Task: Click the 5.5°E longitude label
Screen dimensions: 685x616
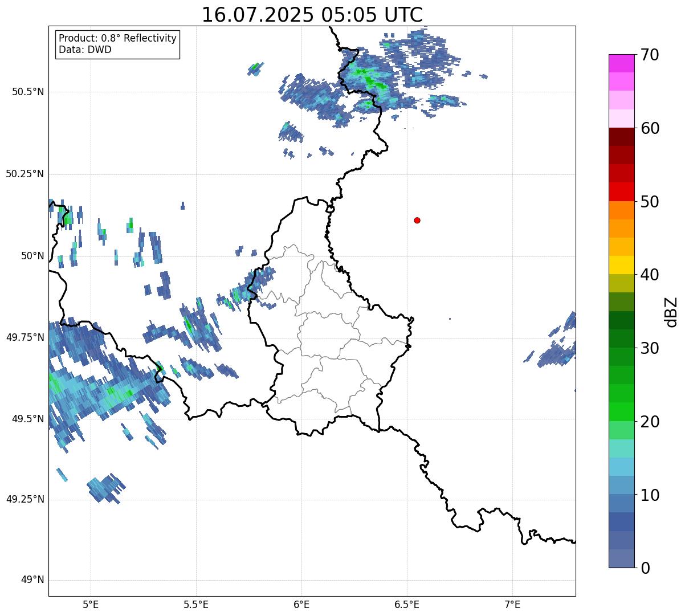Action: click(x=196, y=605)
